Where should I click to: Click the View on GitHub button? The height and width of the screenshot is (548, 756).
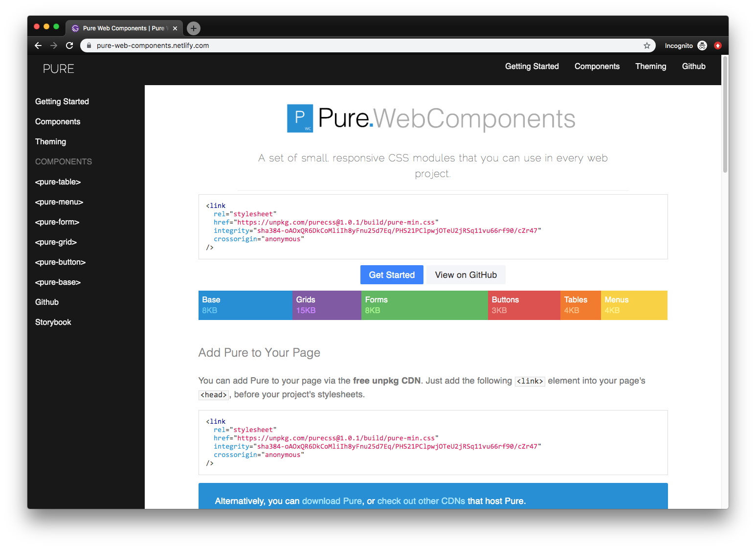point(466,274)
